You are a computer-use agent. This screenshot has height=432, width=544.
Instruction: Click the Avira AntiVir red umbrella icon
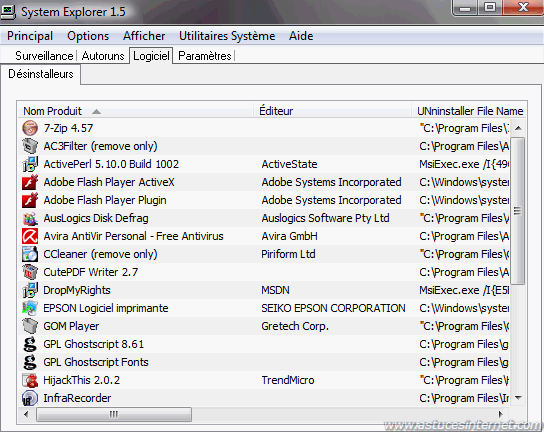point(30,236)
